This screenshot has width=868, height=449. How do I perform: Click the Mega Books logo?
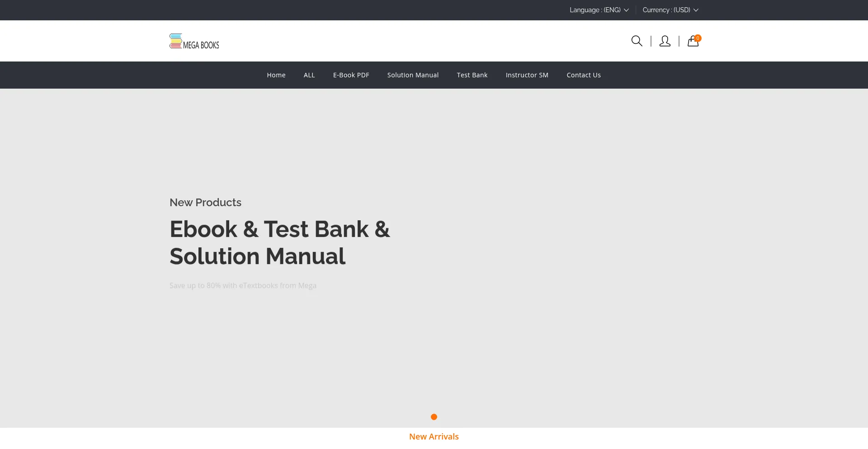point(194,41)
